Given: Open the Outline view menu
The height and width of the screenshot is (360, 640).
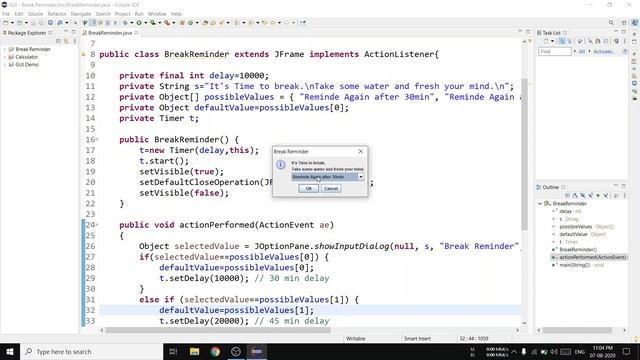Looking at the screenshot, I should [x=625, y=195].
